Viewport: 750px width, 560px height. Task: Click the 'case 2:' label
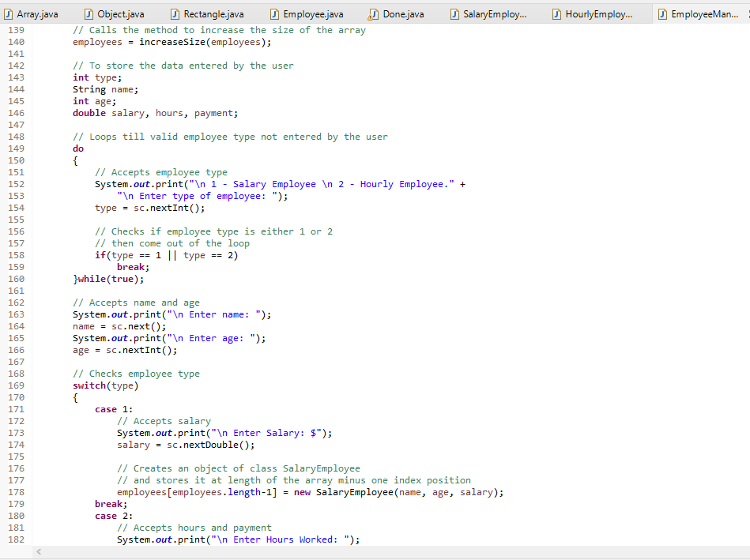point(114,516)
